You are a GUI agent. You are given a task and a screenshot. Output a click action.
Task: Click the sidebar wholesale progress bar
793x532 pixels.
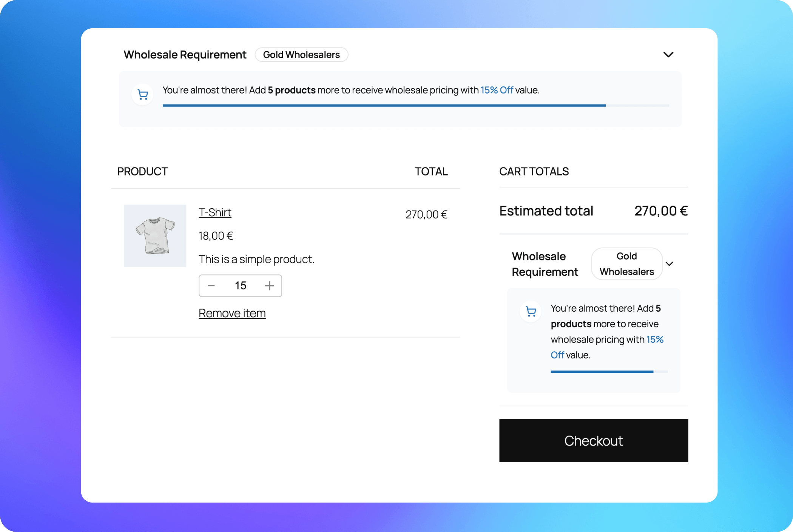(x=609, y=372)
